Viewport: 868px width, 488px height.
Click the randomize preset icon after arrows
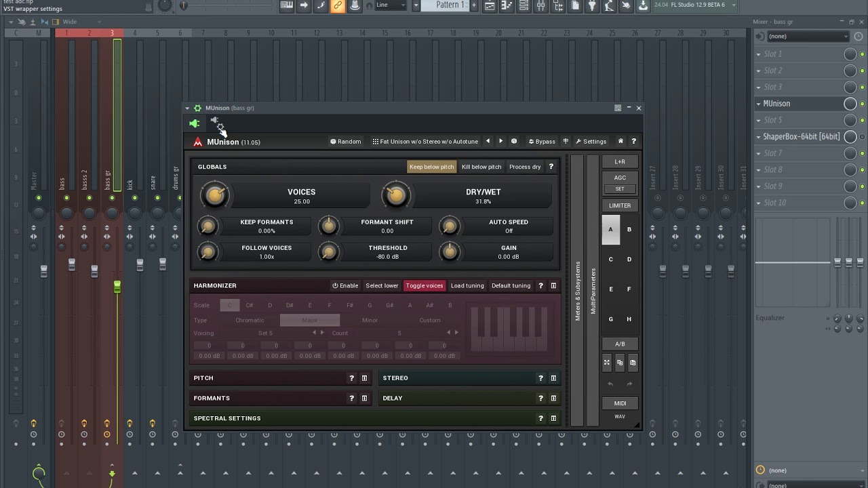(x=514, y=141)
